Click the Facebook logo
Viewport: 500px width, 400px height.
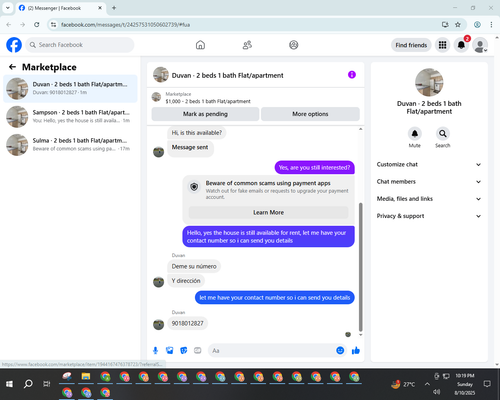coord(14,45)
